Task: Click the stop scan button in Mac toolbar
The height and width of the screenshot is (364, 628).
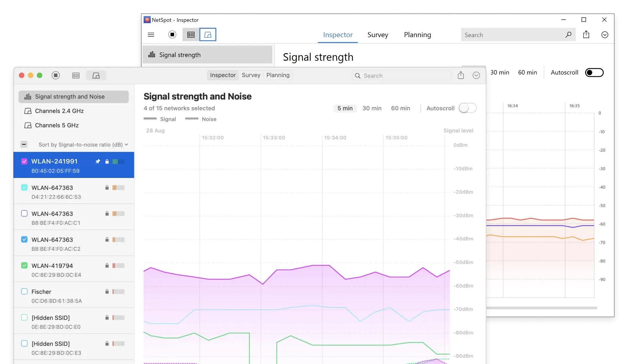Action: point(56,75)
